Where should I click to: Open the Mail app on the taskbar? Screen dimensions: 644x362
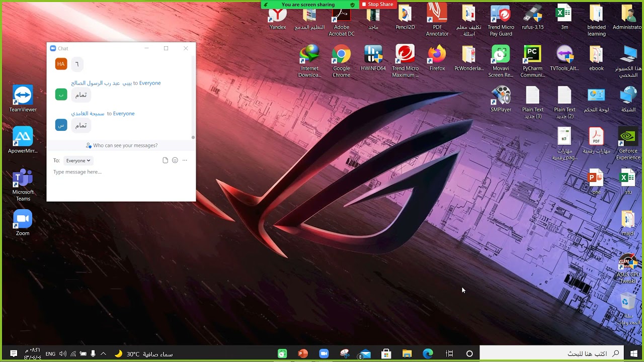[x=365, y=353]
